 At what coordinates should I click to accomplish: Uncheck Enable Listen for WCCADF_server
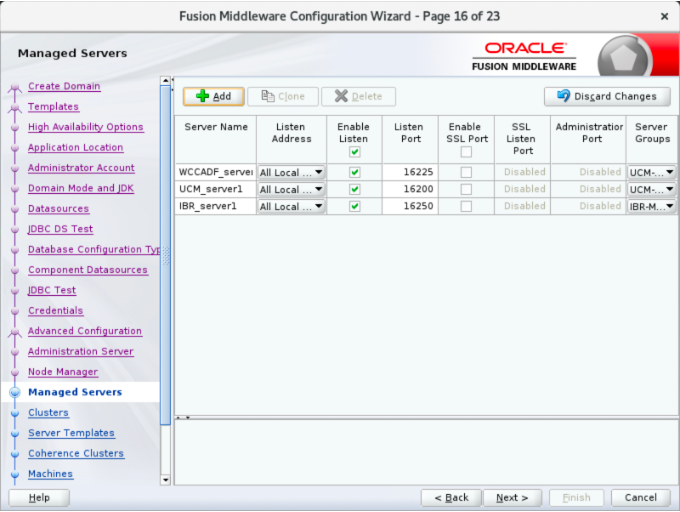[354, 172]
